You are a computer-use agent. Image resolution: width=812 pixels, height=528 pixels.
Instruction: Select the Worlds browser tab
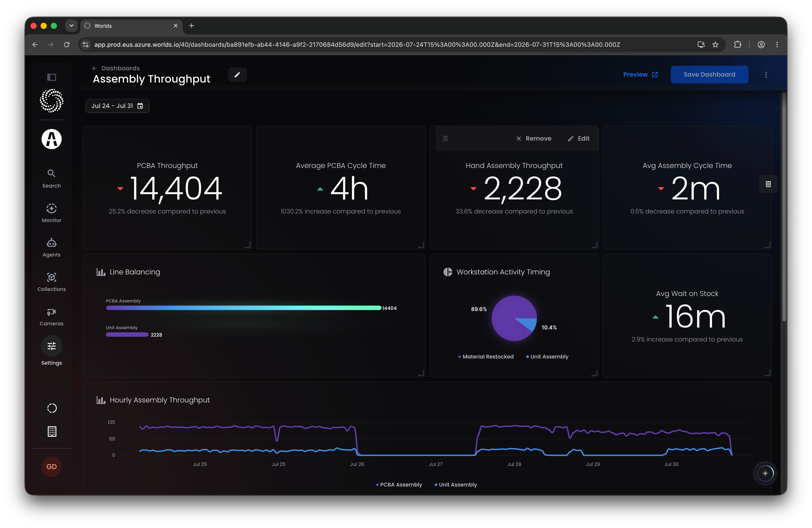(132, 26)
